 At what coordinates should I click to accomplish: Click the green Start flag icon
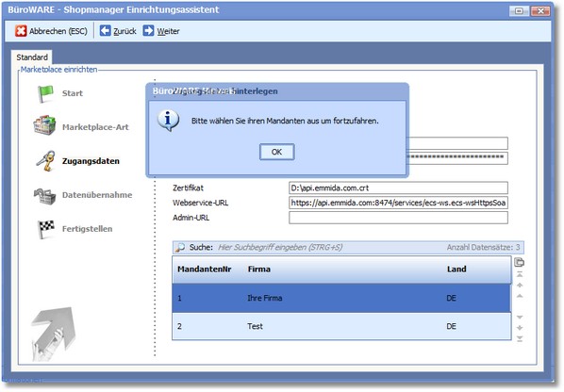click(x=45, y=94)
